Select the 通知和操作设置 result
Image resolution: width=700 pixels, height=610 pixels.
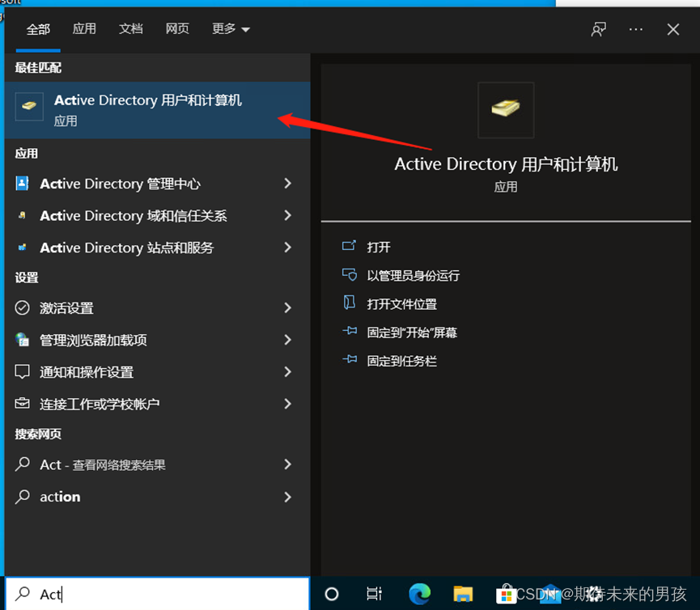(x=87, y=372)
